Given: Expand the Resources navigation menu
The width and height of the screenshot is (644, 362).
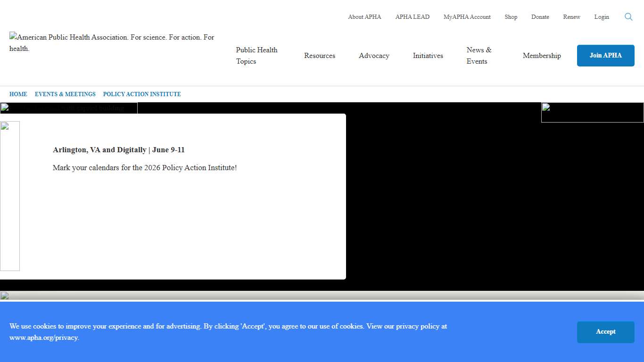Looking at the screenshot, I should [320, 56].
